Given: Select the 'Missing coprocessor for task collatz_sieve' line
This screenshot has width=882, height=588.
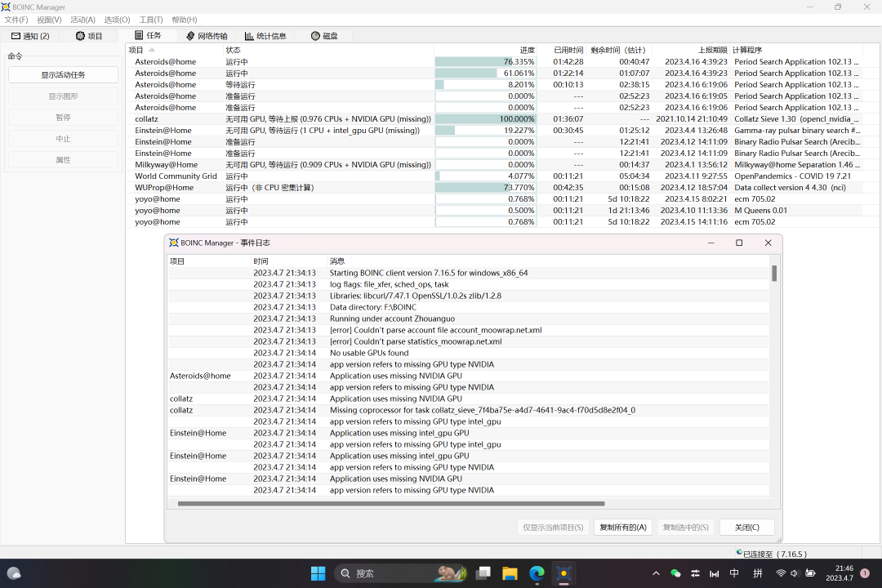Looking at the screenshot, I should pos(469,410).
